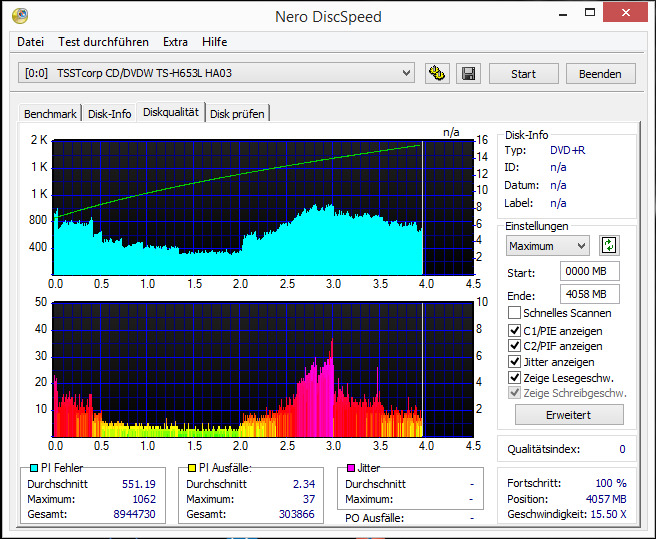Viewport: 656px width, 539px height.
Task: Click the lower PI failures graph
Action: [x=263, y=370]
